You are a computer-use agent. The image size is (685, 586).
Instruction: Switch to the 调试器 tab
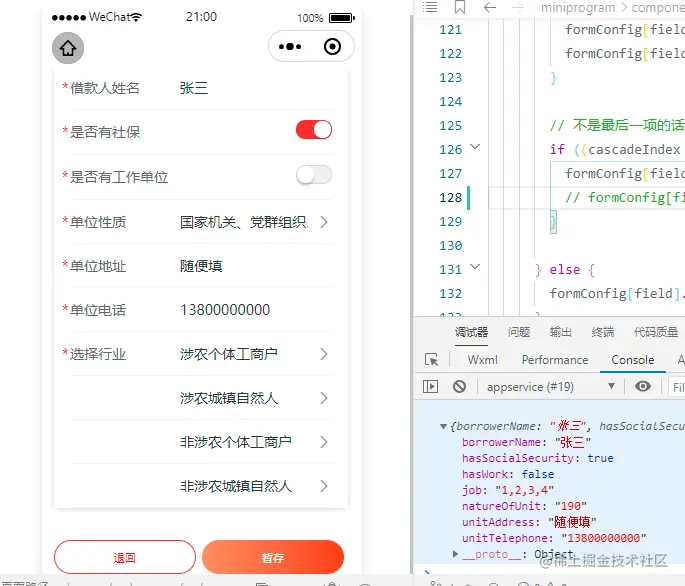(471, 332)
